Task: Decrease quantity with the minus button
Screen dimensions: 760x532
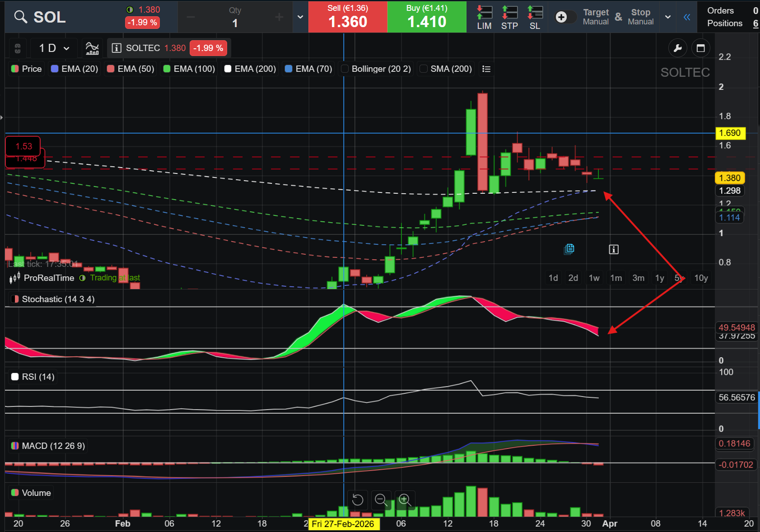Action: 191,17
